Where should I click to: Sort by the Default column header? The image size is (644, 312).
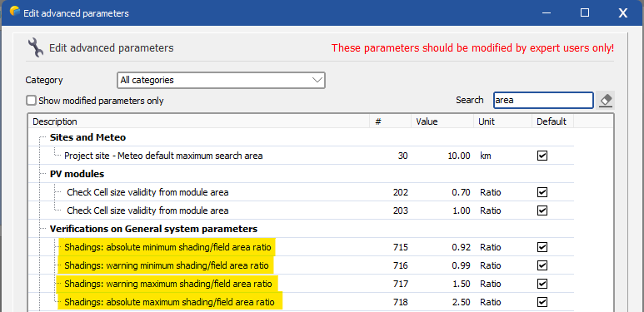click(x=552, y=121)
